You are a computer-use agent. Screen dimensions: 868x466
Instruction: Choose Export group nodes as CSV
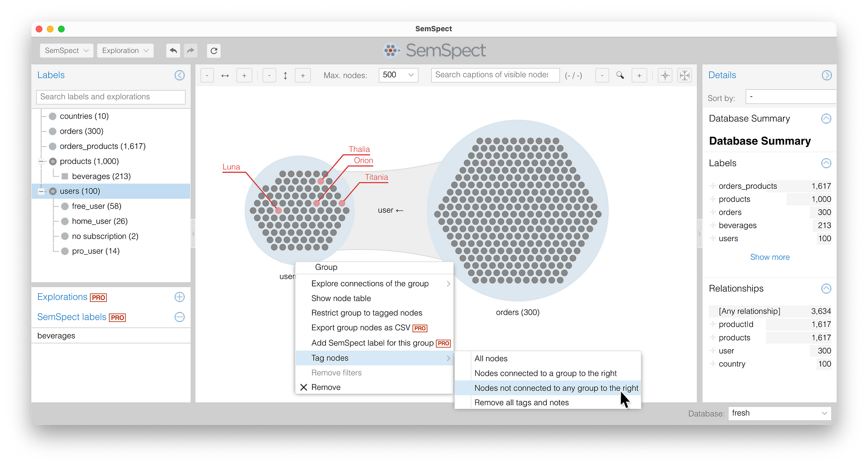pyautogui.click(x=375, y=328)
